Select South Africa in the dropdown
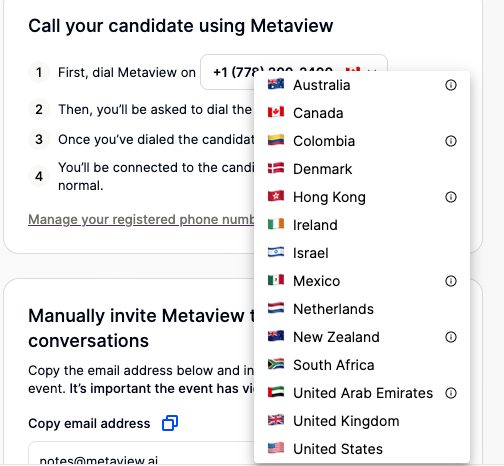The width and height of the screenshot is (504, 466). (x=362, y=365)
